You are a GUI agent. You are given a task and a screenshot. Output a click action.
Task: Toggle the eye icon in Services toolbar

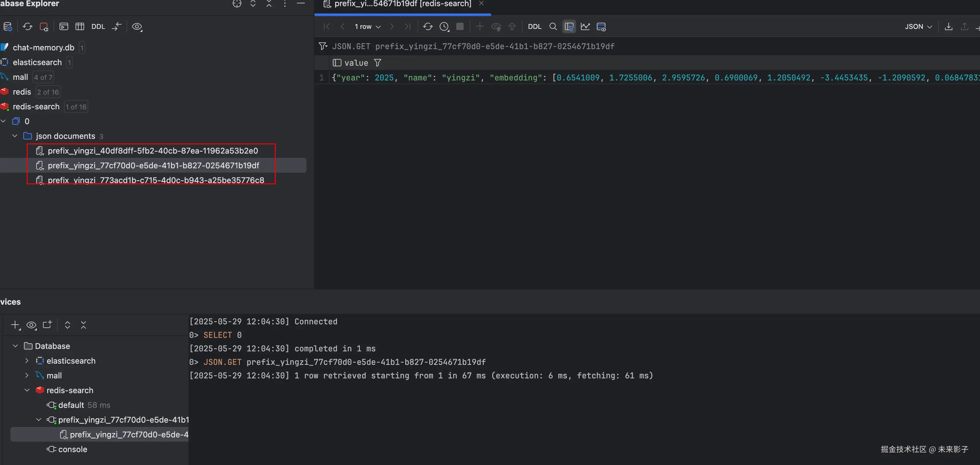coord(32,325)
